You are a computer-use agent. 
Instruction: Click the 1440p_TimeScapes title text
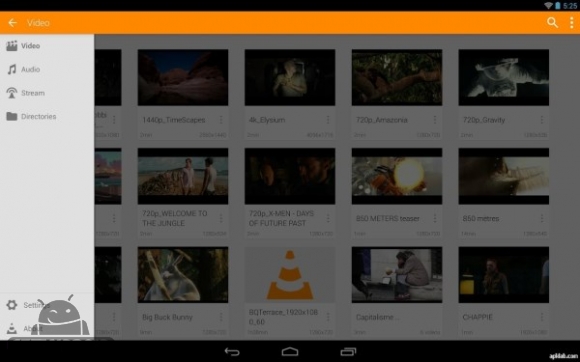(173, 120)
